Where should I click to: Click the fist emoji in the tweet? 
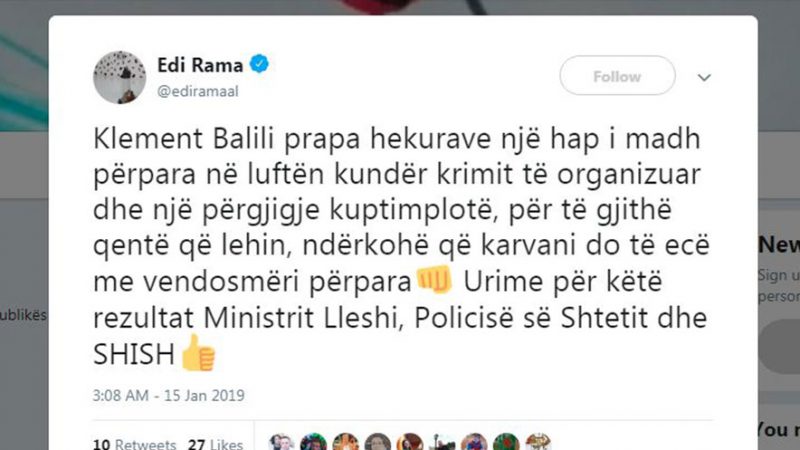[435, 280]
